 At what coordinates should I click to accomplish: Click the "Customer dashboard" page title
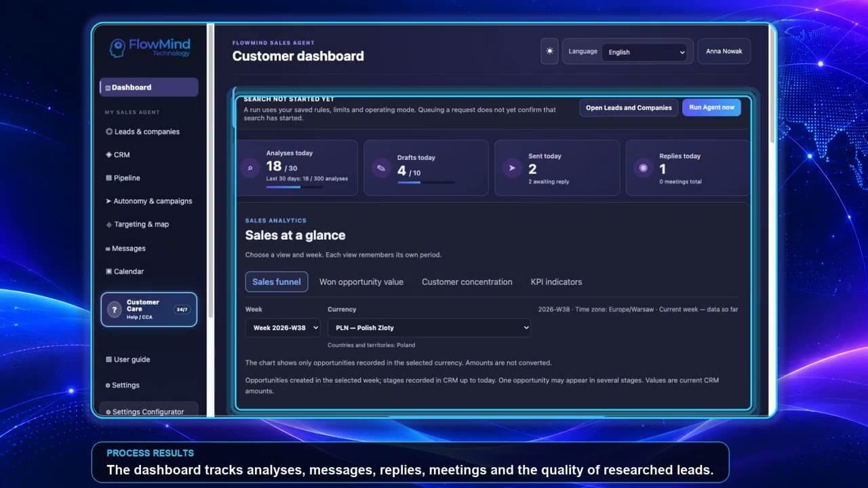click(298, 56)
